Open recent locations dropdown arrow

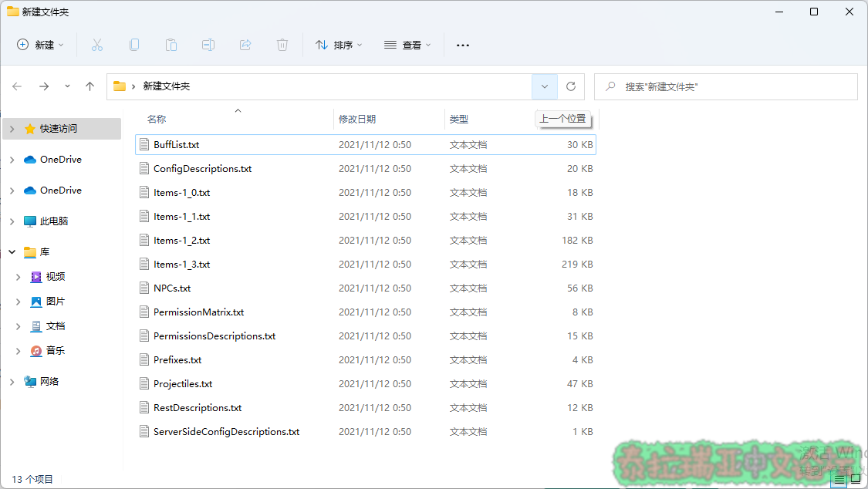pos(68,86)
